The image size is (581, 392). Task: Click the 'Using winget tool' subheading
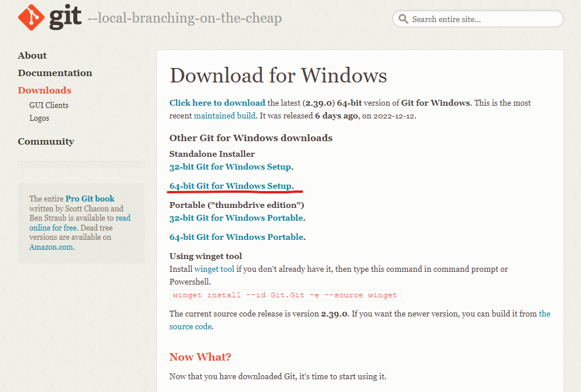point(206,256)
